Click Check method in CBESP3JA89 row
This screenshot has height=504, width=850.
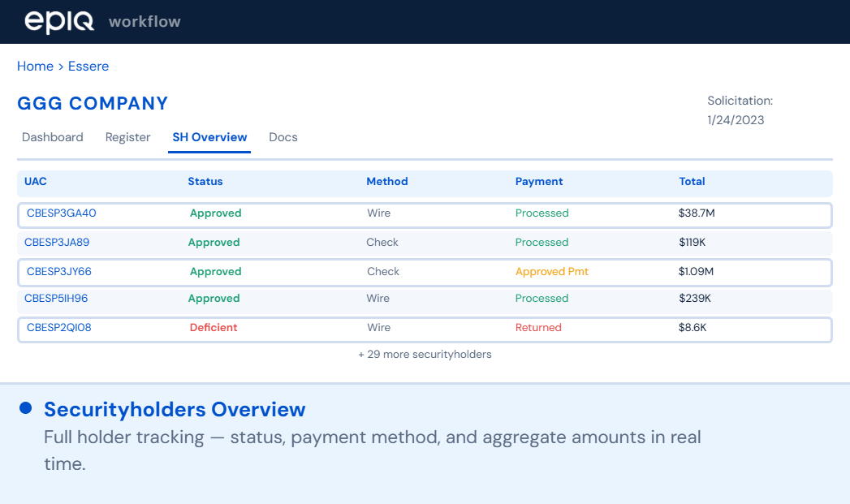[x=382, y=242]
